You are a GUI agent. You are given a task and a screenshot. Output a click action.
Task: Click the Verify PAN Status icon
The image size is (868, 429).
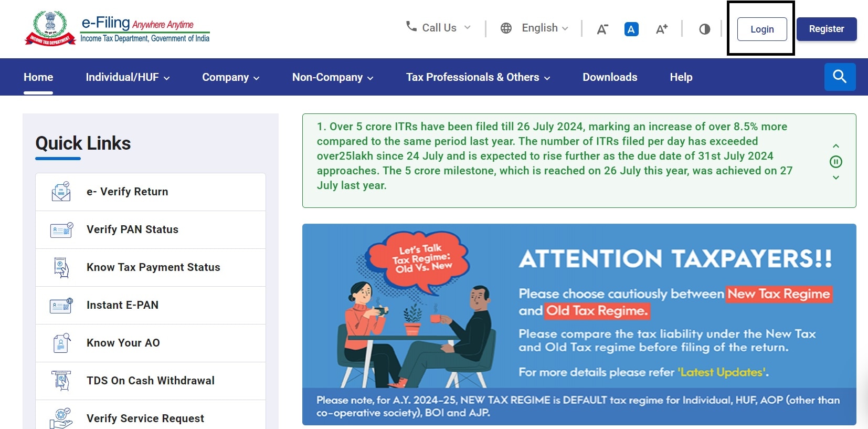[x=61, y=229]
